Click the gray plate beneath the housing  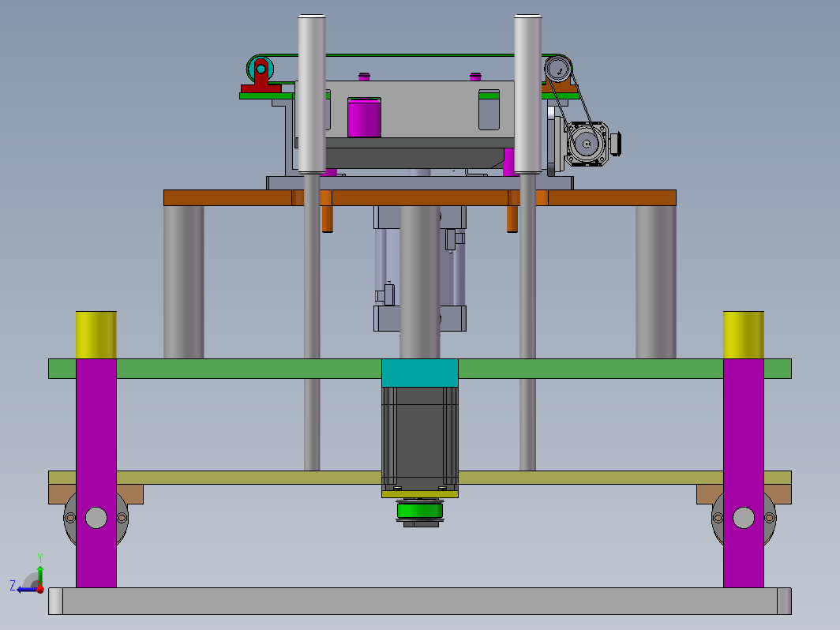click(420, 182)
